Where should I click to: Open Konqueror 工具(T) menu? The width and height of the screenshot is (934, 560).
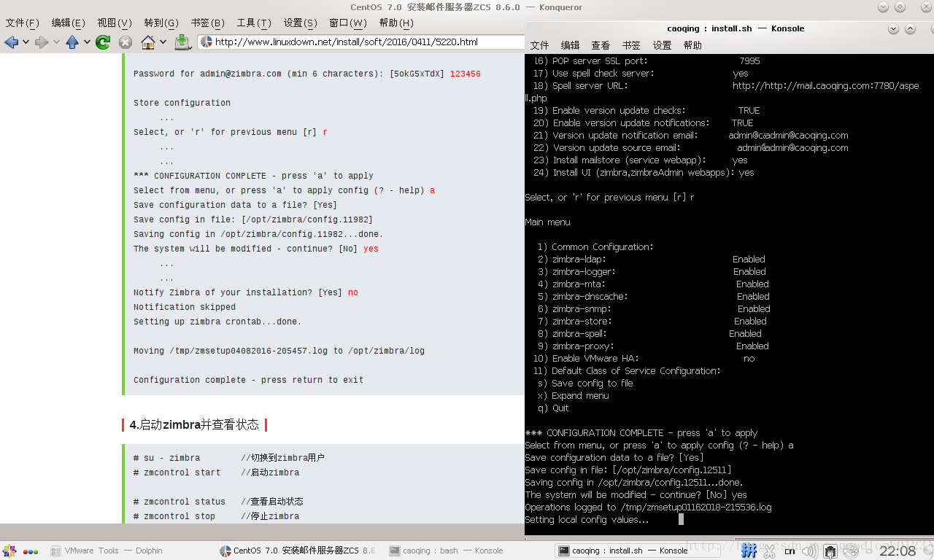[x=254, y=23]
